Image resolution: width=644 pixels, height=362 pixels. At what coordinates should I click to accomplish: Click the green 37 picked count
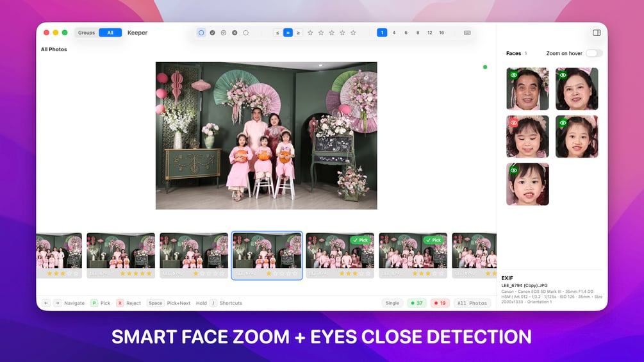pos(417,303)
